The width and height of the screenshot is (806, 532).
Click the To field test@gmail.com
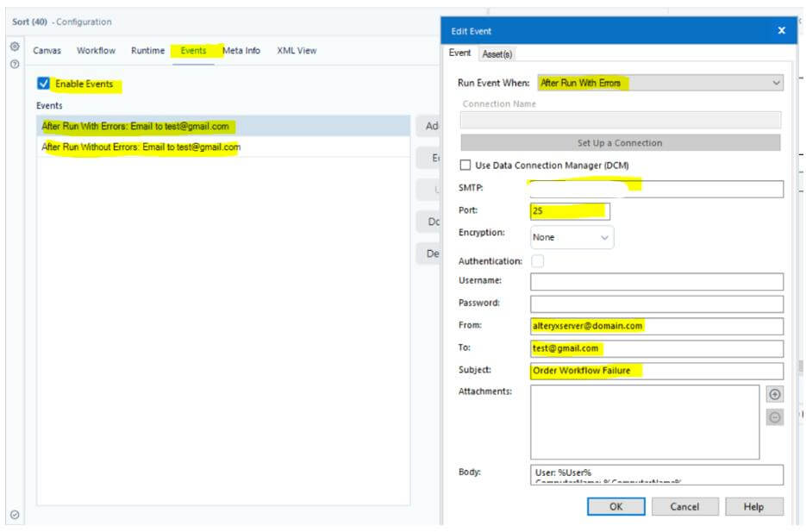(x=656, y=348)
